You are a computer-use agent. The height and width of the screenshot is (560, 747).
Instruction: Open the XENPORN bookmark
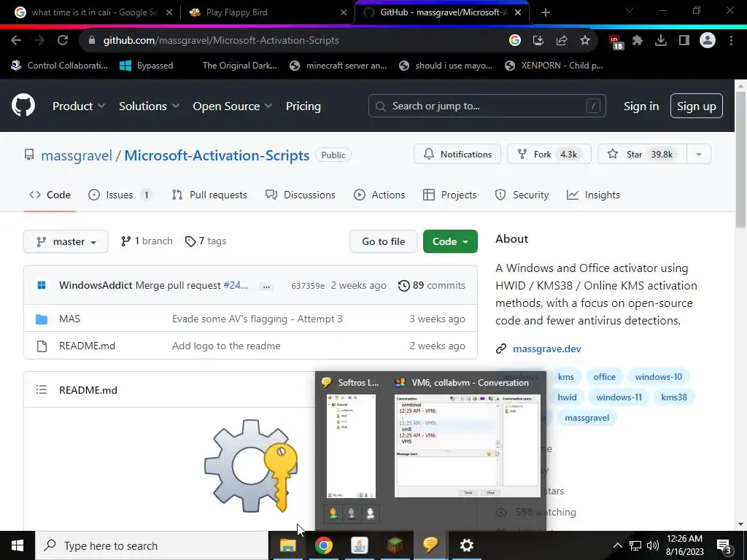(554, 65)
